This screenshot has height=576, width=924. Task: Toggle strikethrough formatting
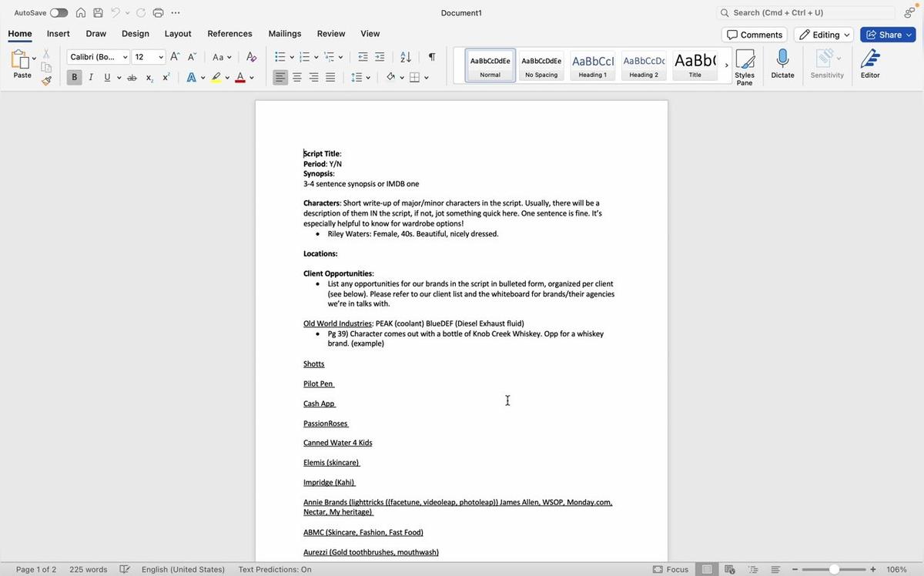[132, 77]
